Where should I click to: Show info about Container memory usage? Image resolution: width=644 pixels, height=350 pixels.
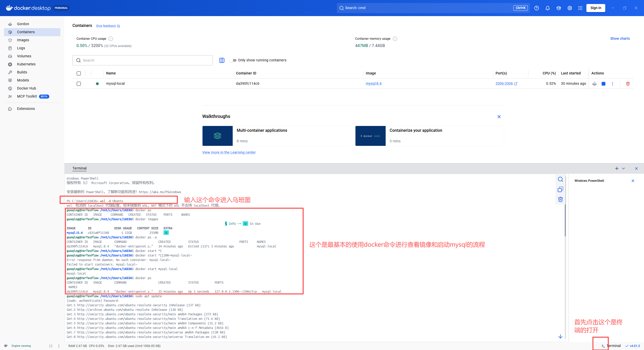point(395,39)
